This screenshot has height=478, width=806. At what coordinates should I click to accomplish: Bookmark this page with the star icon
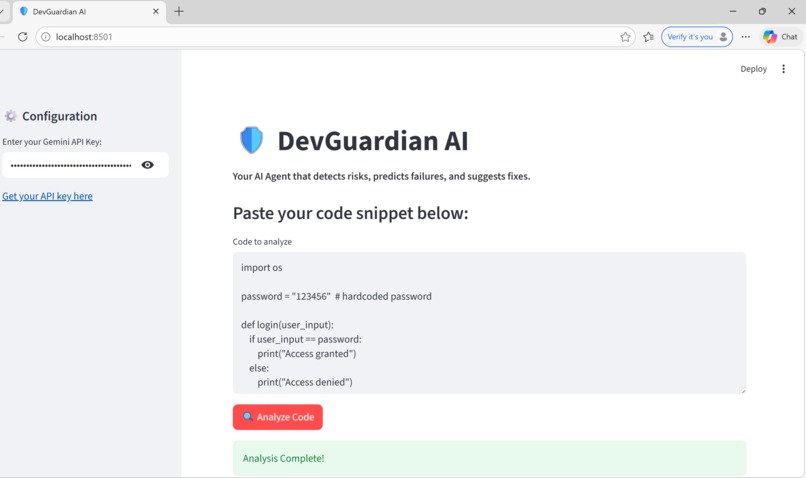625,37
